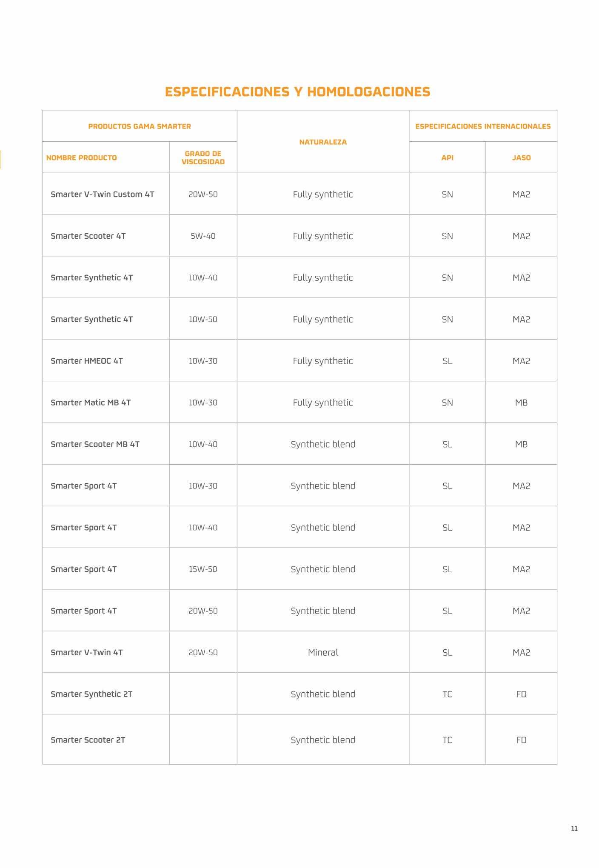Click the ESPECIFICACIONES Y HOMOLOGACIONES title
599x868 pixels.
point(297,92)
